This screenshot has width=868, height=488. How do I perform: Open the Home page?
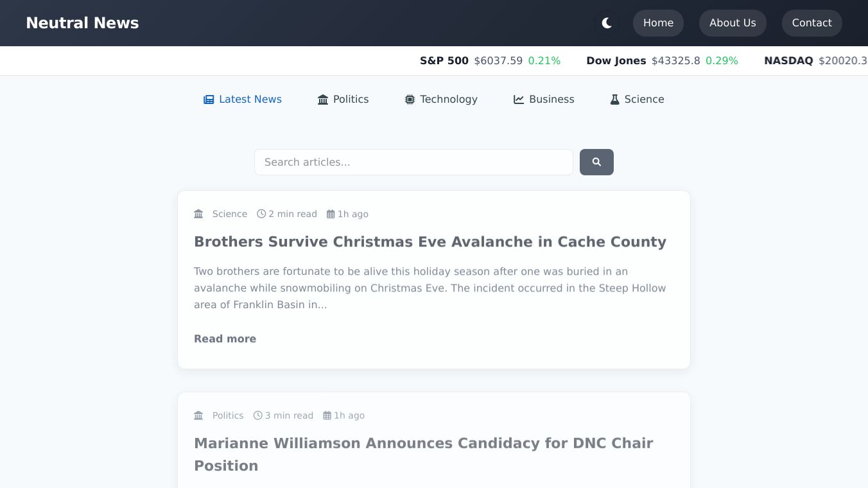(x=658, y=23)
